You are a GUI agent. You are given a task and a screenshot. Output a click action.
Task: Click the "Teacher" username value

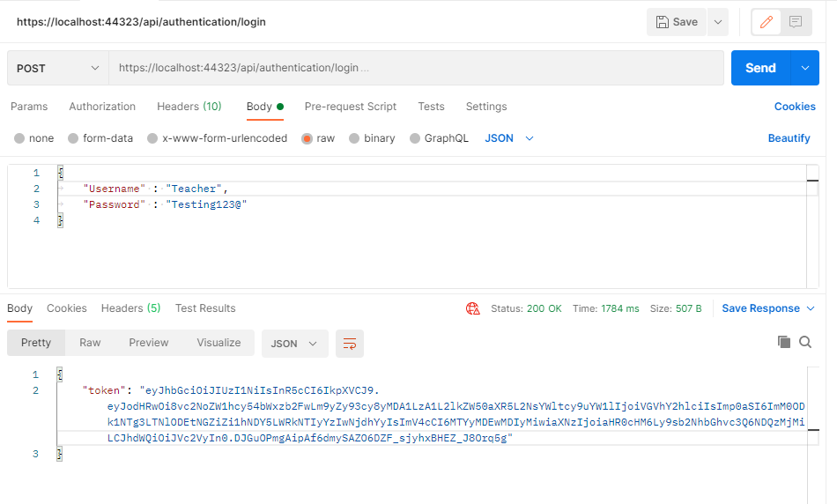[194, 189]
